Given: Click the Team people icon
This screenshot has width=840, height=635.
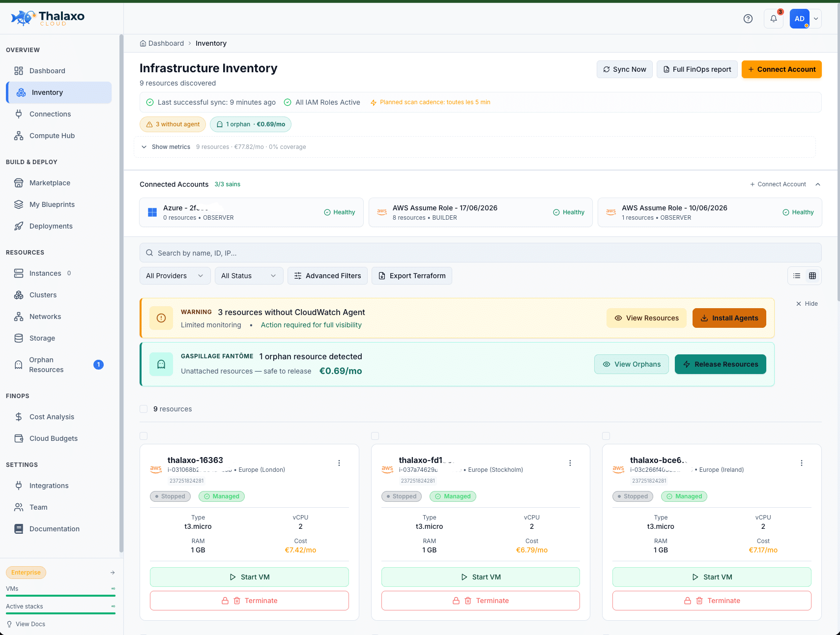Looking at the screenshot, I should point(19,507).
